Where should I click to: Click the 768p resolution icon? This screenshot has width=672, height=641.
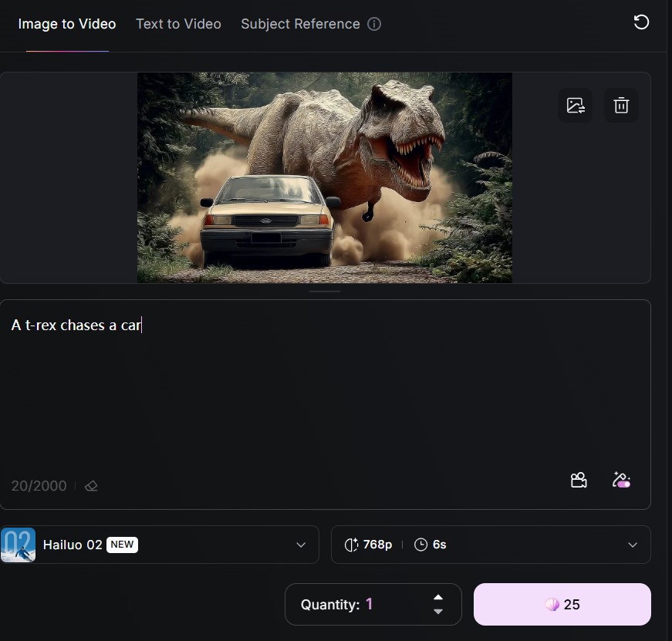coord(351,545)
